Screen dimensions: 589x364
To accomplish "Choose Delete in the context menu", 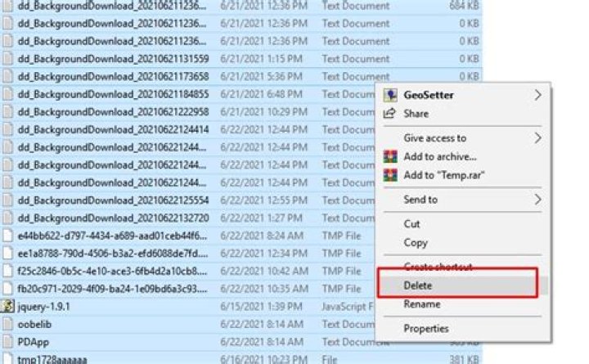I will point(418,285).
